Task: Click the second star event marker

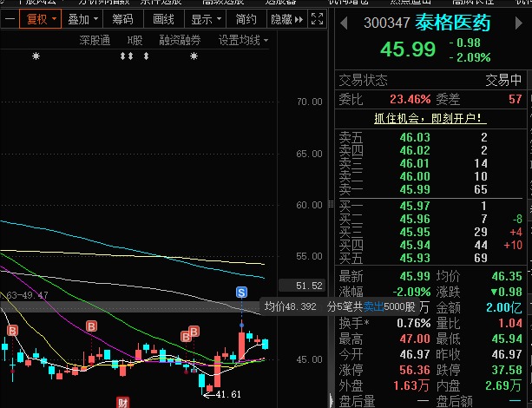Action: tap(194, 56)
